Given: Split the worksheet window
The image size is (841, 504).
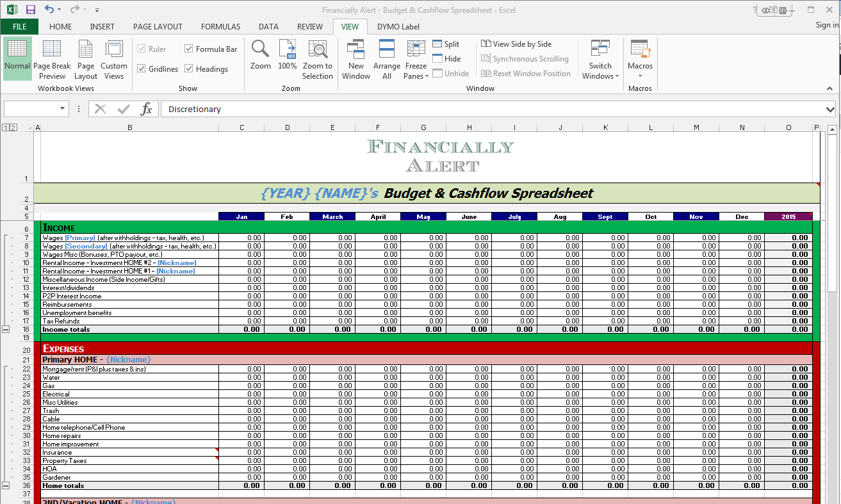Looking at the screenshot, I should click(x=446, y=44).
